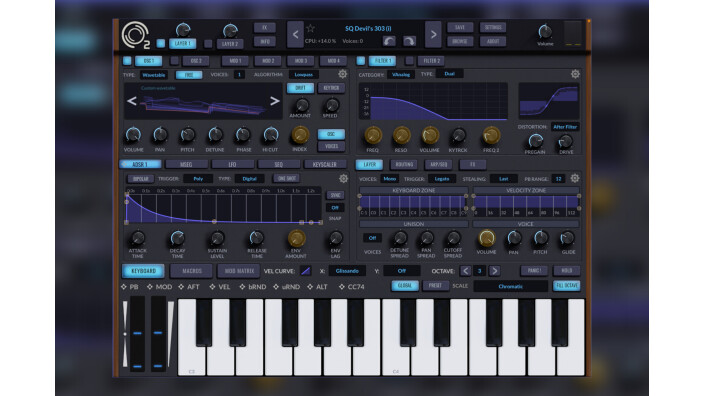The image size is (704, 396).
Task: Switch to the MOD 1 tab
Action: (235, 61)
